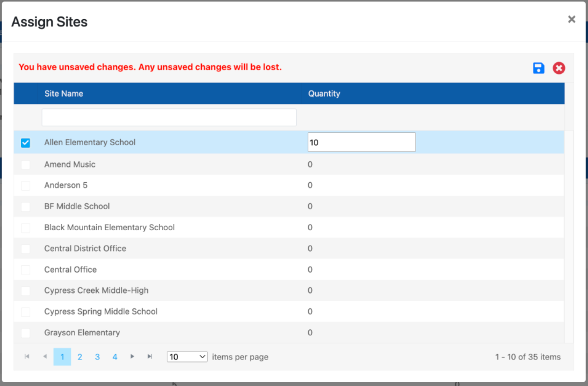Image resolution: width=588 pixels, height=386 pixels.
Task: Click Cypress Creek Middle-High name
Action: [x=96, y=290]
